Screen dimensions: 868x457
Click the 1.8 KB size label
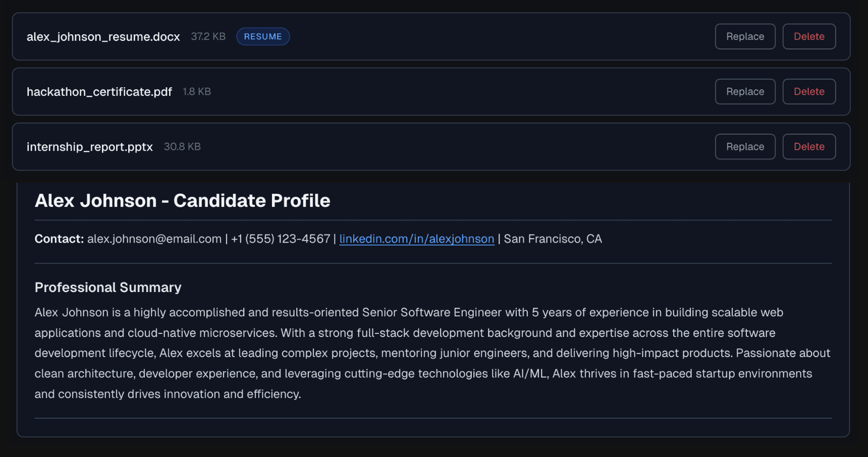[x=196, y=91]
